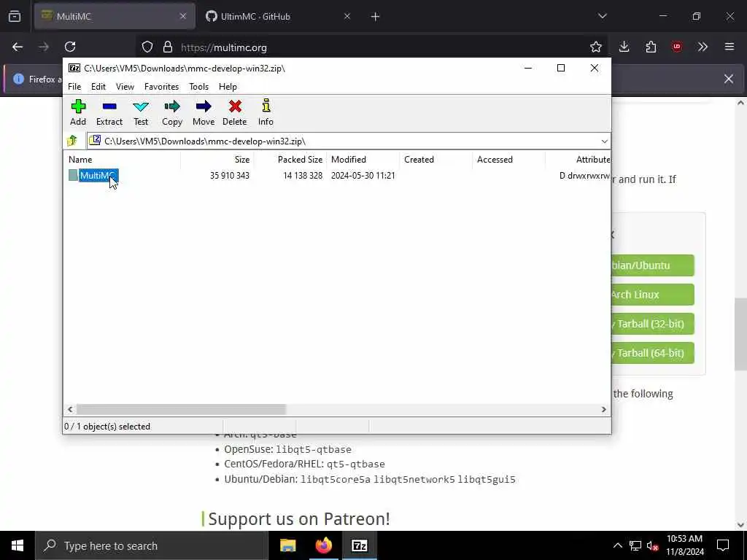Open Firefox list all tabs dropdown
Viewport: 747px width, 560px height.
(x=602, y=16)
